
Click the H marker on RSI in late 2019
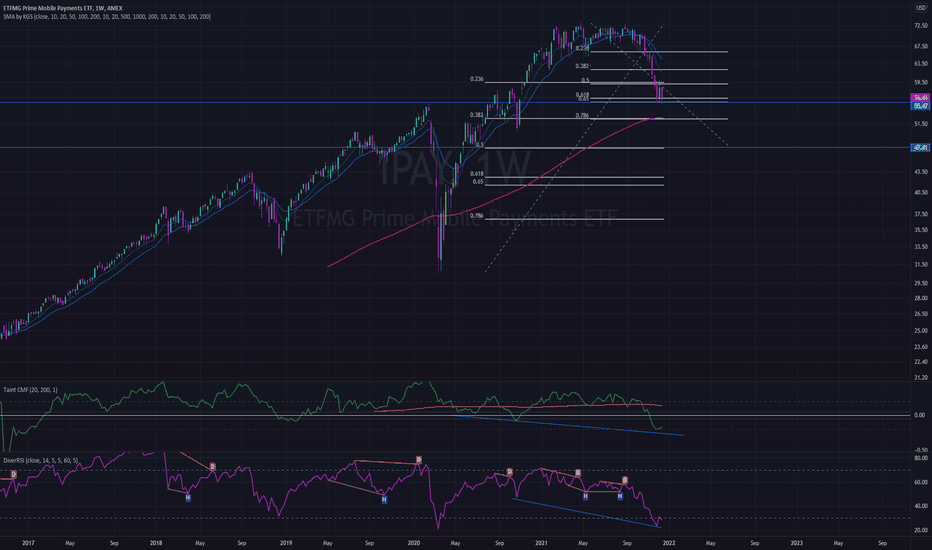(384, 499)
